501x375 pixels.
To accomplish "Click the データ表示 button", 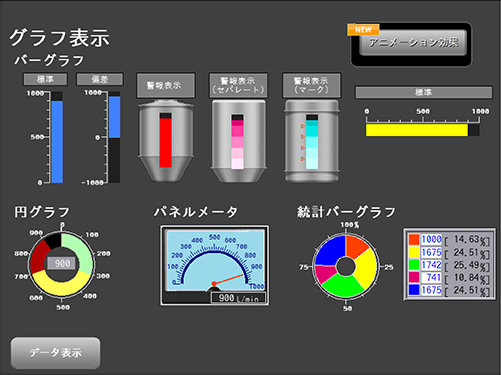I will tap(56, 353).
